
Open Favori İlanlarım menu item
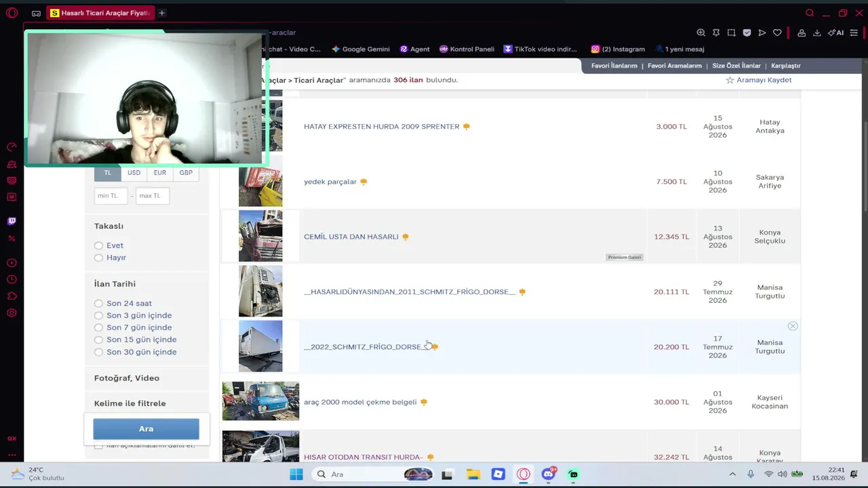pos(614,66)
